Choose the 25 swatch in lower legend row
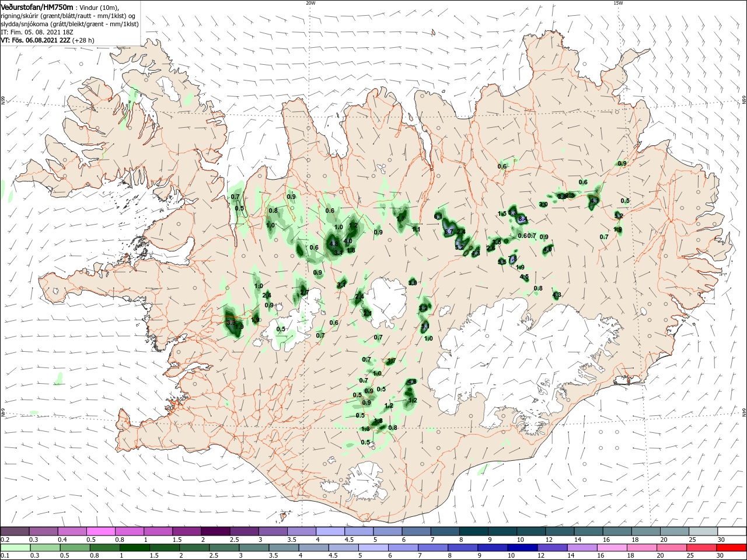Image resolution: width=747 pixels, height=560 pixels. pyautogui.click(x=701, y=548)
